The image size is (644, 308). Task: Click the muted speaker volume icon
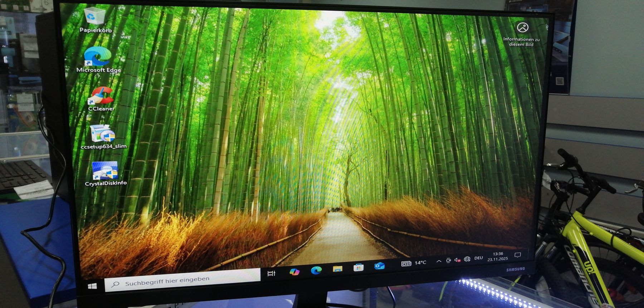click(457, 260)
